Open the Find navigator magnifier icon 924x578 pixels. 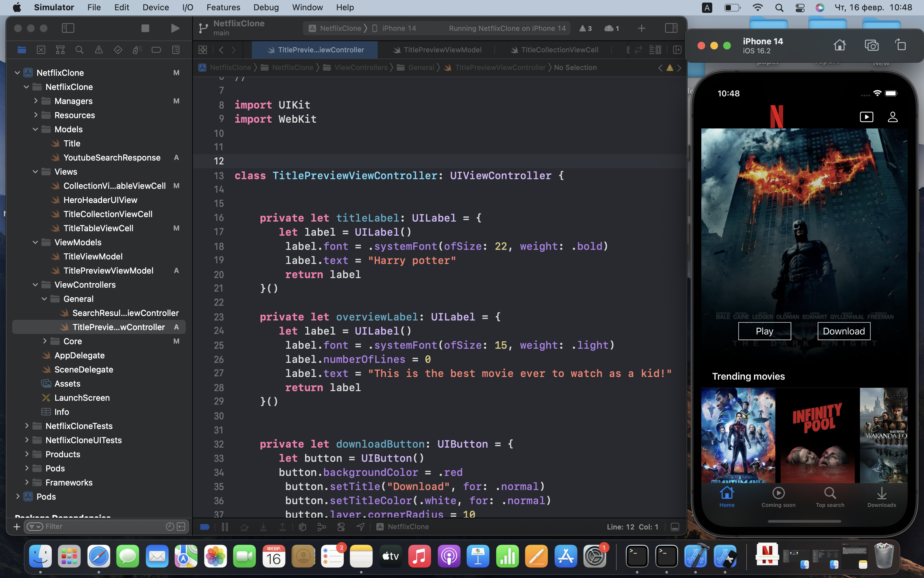pyautogui.click(x=80, y=50)
